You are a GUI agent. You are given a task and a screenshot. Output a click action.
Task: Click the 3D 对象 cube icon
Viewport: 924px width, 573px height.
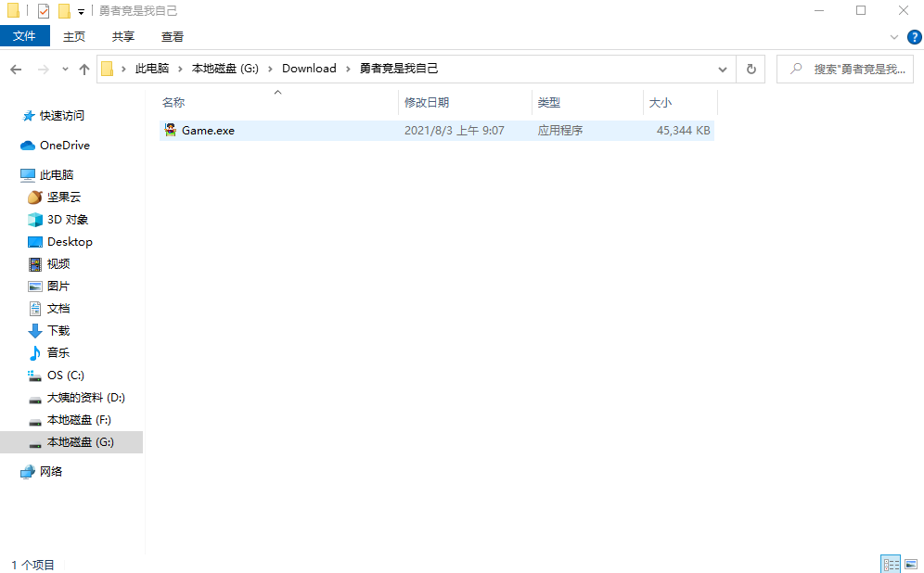[35, 220]
